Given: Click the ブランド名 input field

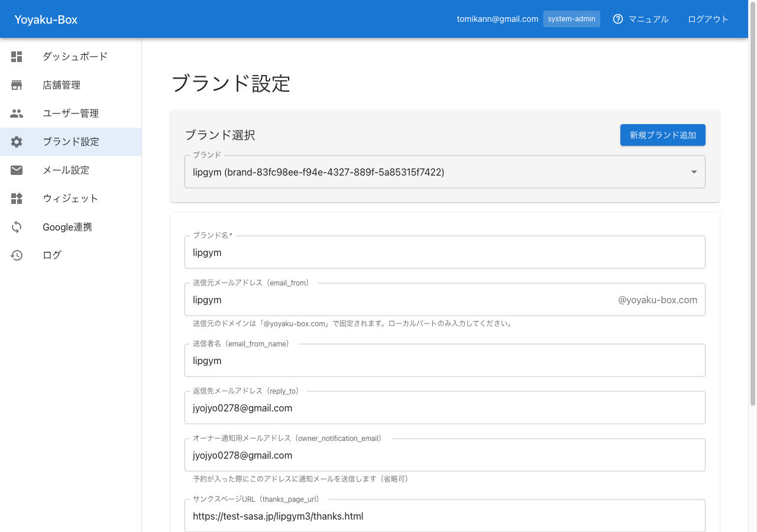Looking at the screenshot, I should pos(445,252).
